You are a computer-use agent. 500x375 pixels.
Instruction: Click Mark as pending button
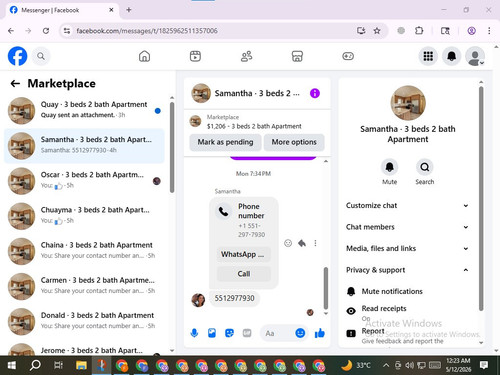(225, 142)
